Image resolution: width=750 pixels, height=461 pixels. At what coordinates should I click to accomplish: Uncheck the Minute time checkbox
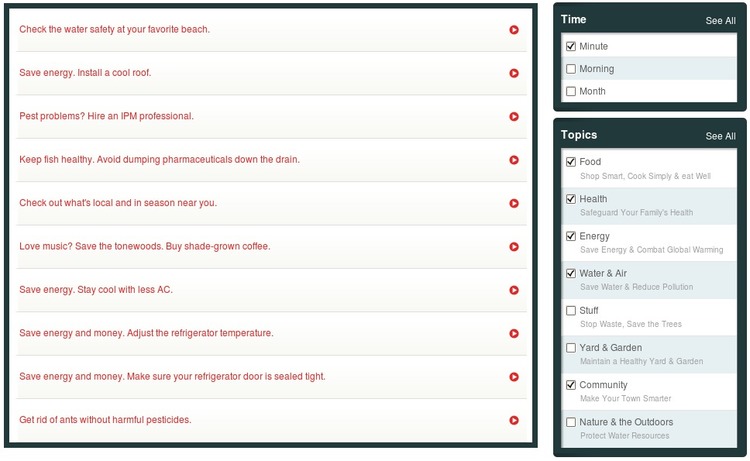tap(571, 47)
